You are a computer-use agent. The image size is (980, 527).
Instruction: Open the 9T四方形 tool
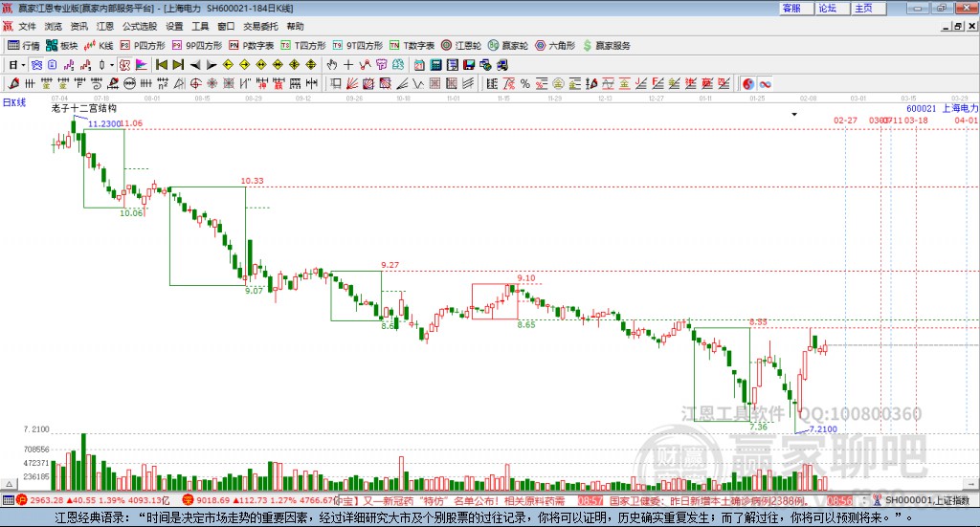pos(358,46)
